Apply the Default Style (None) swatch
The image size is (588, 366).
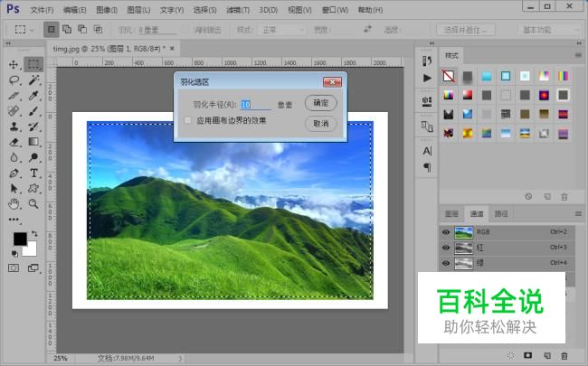(x=449, y=76)
